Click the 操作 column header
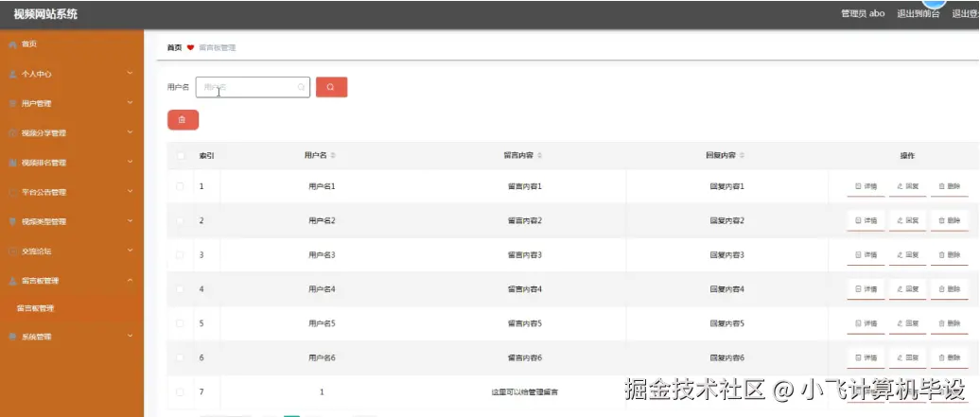 [907, 156]
